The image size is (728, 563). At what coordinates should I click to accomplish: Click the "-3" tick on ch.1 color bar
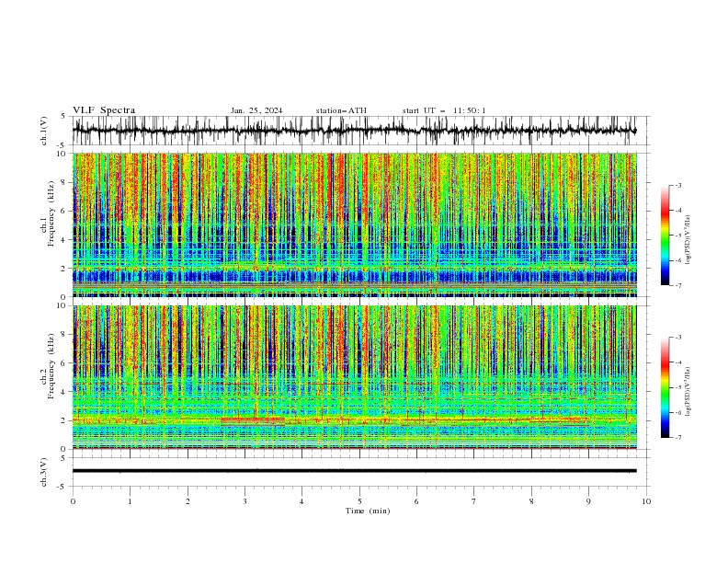[677, 185]
